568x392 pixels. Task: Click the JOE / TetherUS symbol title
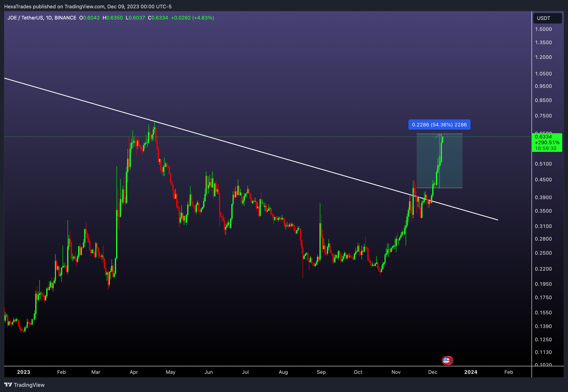(x=42, y=18)
